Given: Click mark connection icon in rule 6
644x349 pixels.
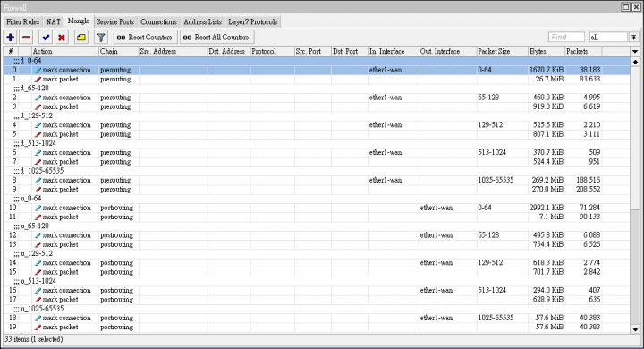Looking at the screenshot, I should click(x=38, y=152).
